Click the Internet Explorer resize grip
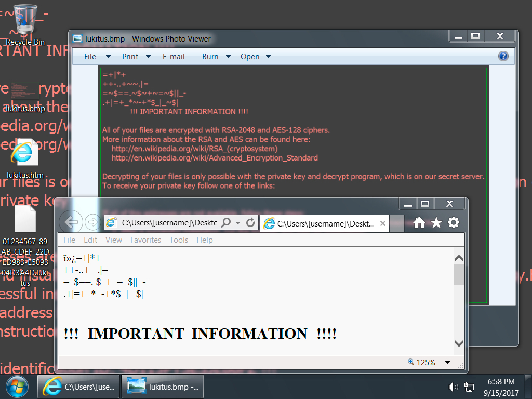This screenshot has width=532, height=399. click(x=460, y=366)
